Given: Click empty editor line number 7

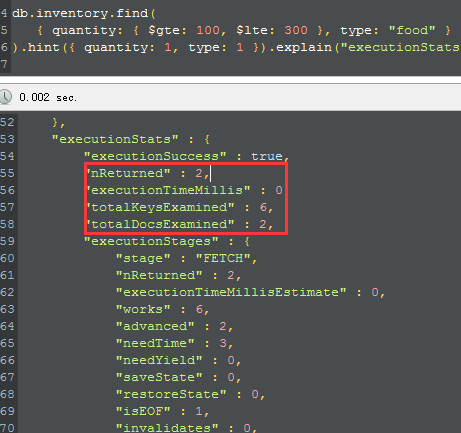Looking at the screenshot, I should [x=4, y=64].
